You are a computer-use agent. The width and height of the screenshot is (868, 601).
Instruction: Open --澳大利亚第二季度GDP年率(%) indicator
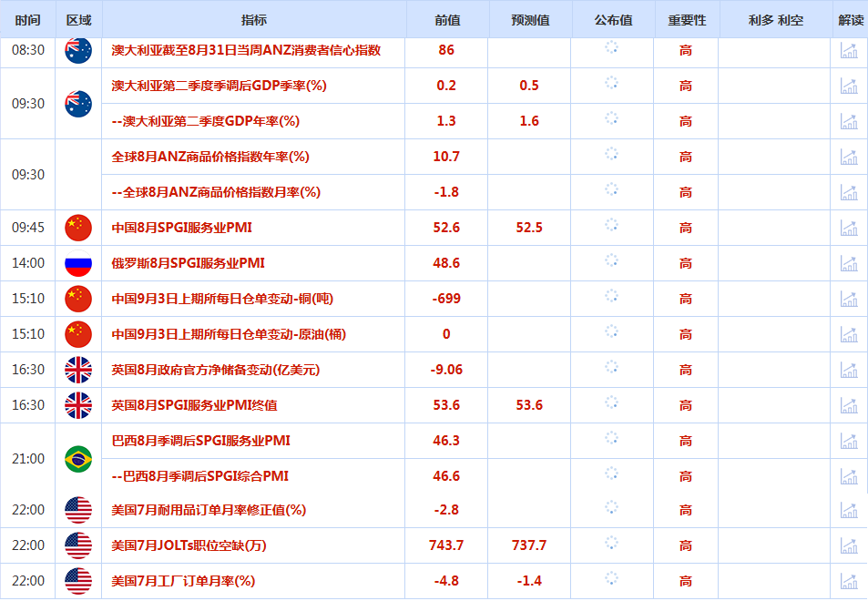pos(205,121)
